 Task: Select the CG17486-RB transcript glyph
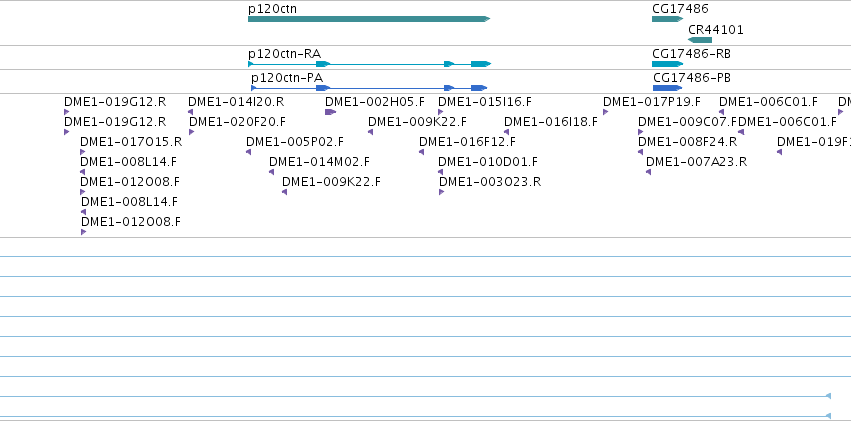pyautogui.click(x=668, y=64)
